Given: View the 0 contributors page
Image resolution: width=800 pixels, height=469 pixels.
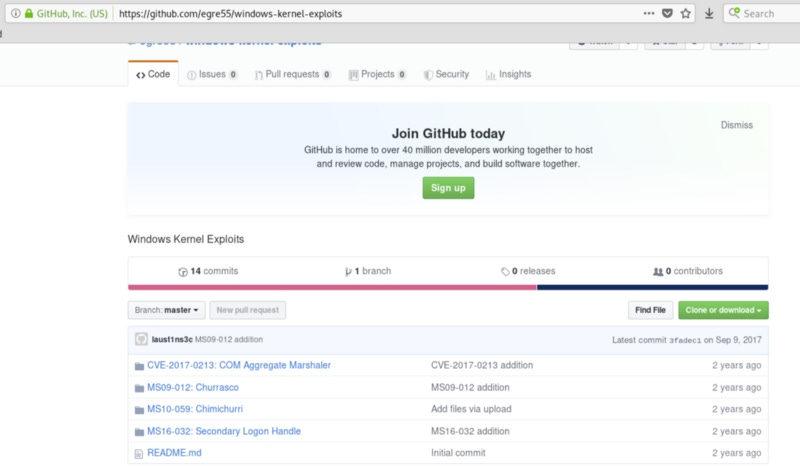Looking at the screenshot, I should tap(688, 271).
